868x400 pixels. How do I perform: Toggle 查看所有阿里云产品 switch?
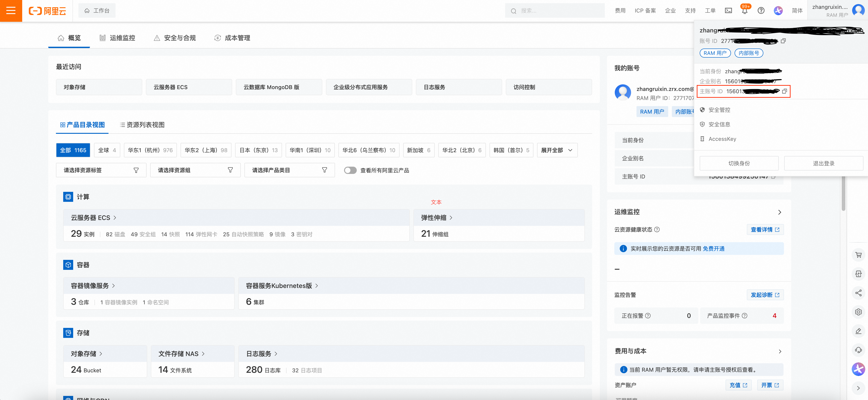point(350,170)
